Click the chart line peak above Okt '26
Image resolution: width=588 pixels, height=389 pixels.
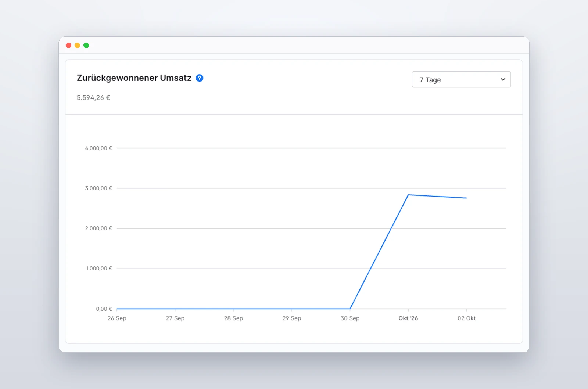tap(408, 195)
